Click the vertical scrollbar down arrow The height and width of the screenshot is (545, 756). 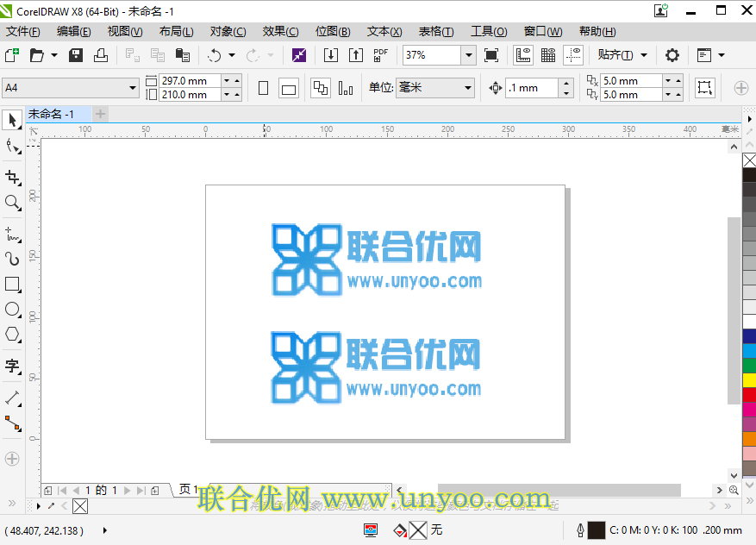[x=734, y=475]
